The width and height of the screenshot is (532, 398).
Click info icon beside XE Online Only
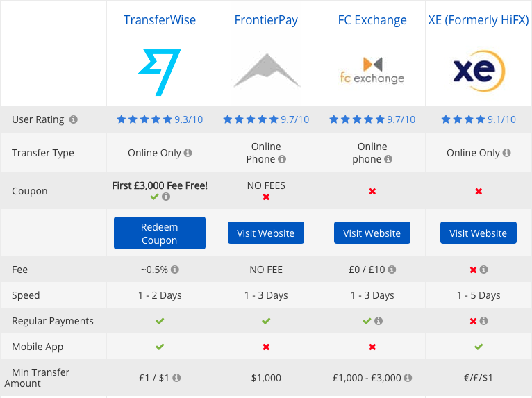coord(506,153)
